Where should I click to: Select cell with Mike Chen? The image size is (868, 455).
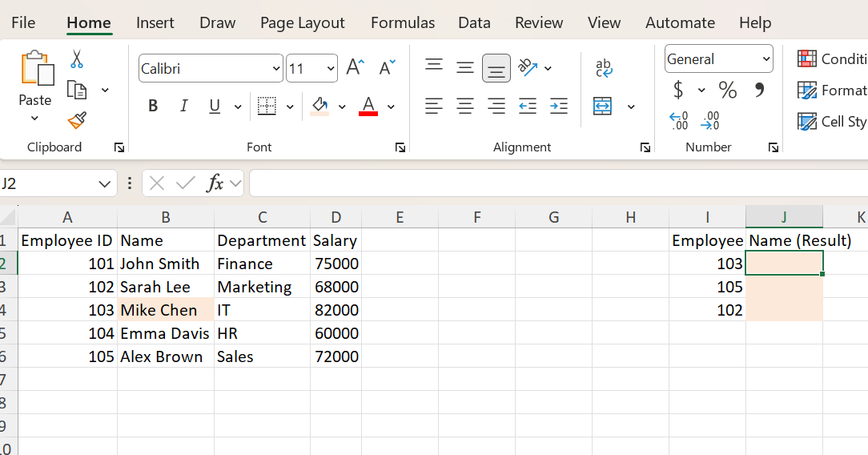(x=166, y=310)
